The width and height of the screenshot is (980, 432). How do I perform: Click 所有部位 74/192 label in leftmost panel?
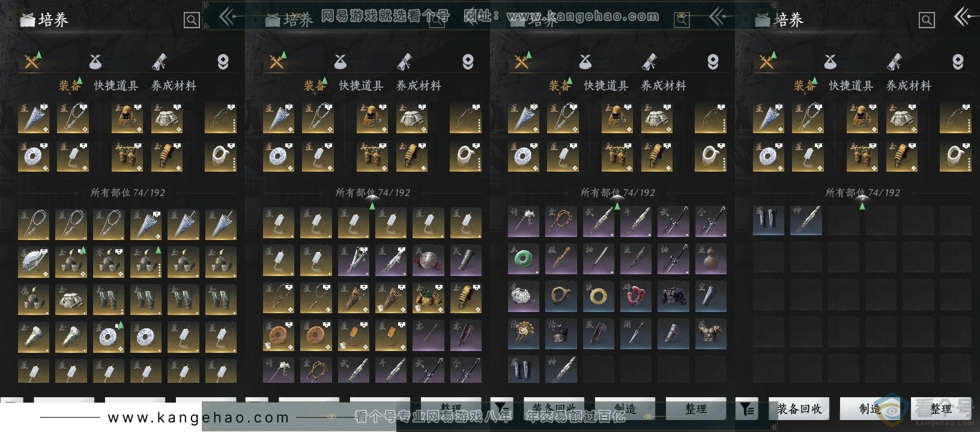pos(128,193)
